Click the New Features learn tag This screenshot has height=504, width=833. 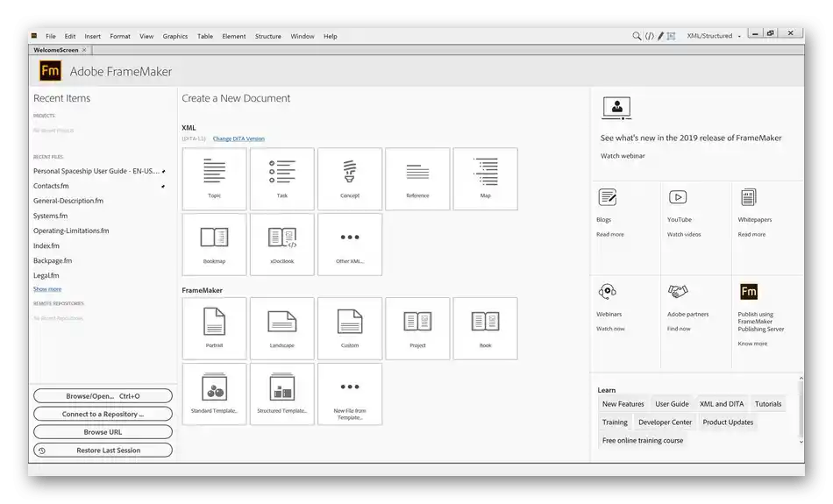point(623,404)
